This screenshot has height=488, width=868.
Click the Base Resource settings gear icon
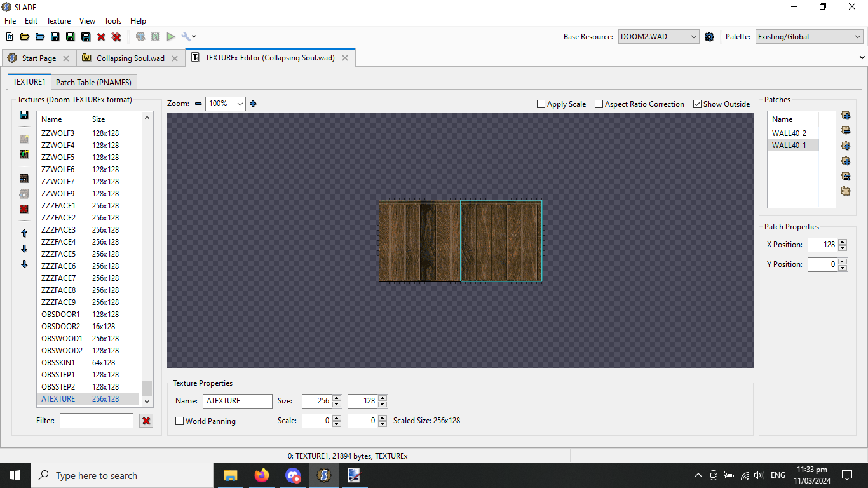click(709, 37)
